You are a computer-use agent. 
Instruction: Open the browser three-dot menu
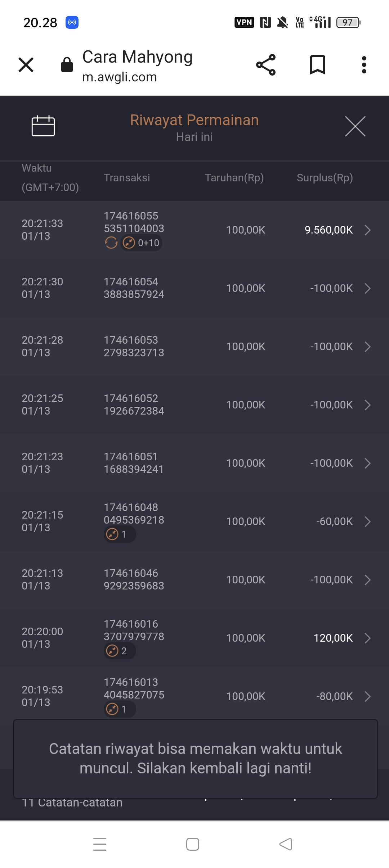click(x=364, y=65)
